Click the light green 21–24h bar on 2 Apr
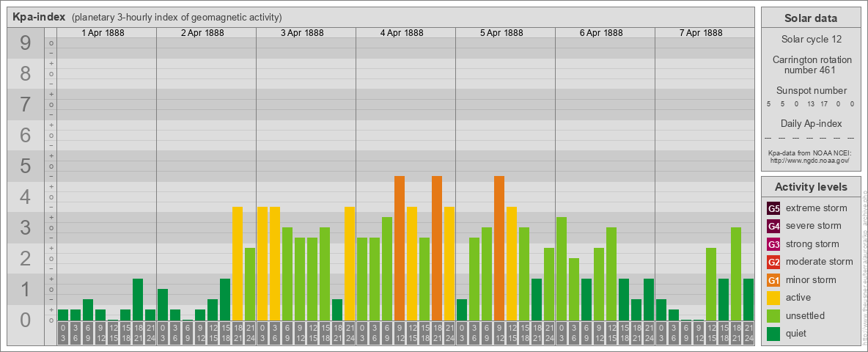Image resolution: width=868 pixels, height=352 pixels. click(x=250, y=284)
